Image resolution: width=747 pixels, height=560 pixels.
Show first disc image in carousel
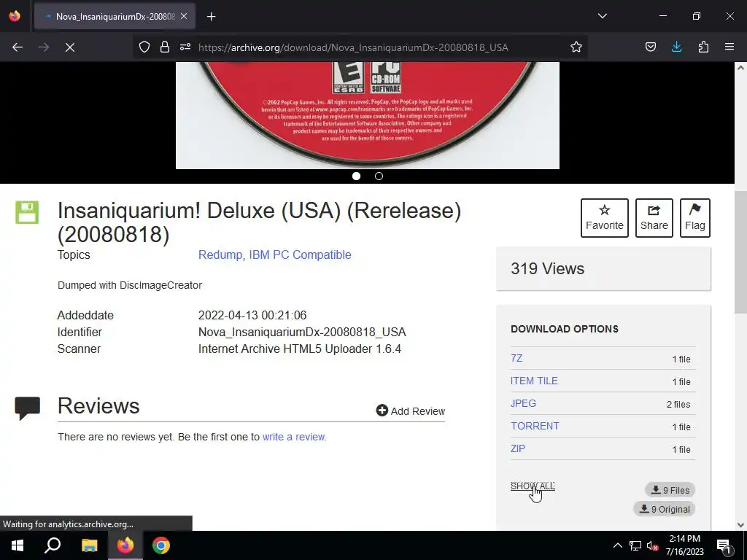pos(356,176)
